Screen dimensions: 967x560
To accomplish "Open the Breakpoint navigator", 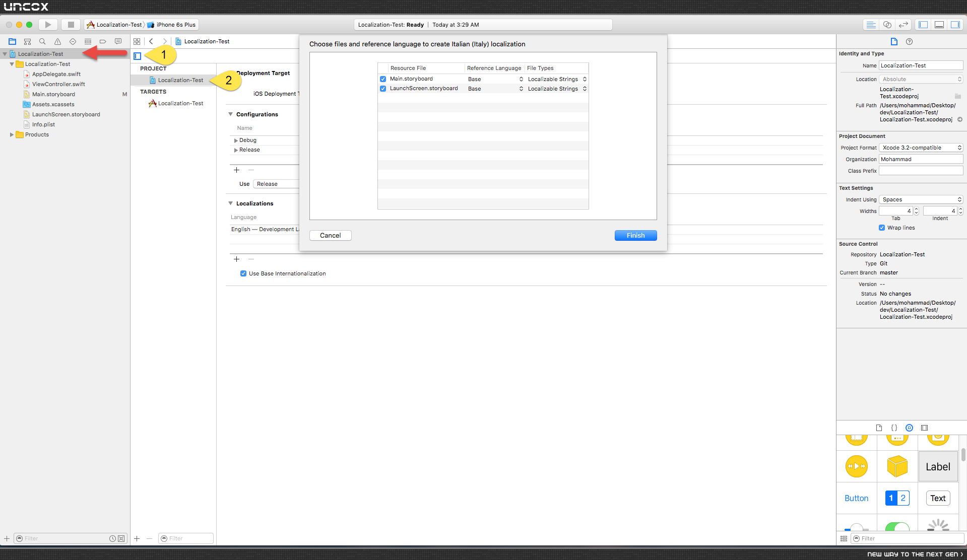I will coord(103,41).
